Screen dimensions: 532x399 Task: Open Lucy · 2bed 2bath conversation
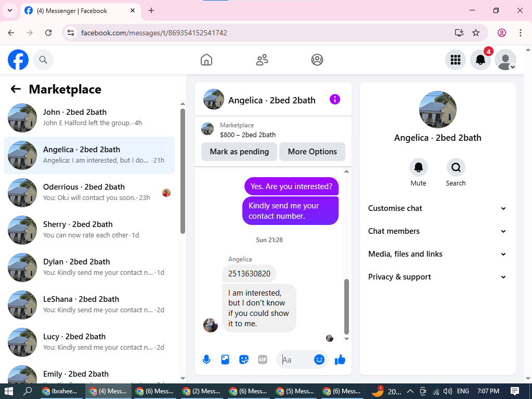coord(89,342)
